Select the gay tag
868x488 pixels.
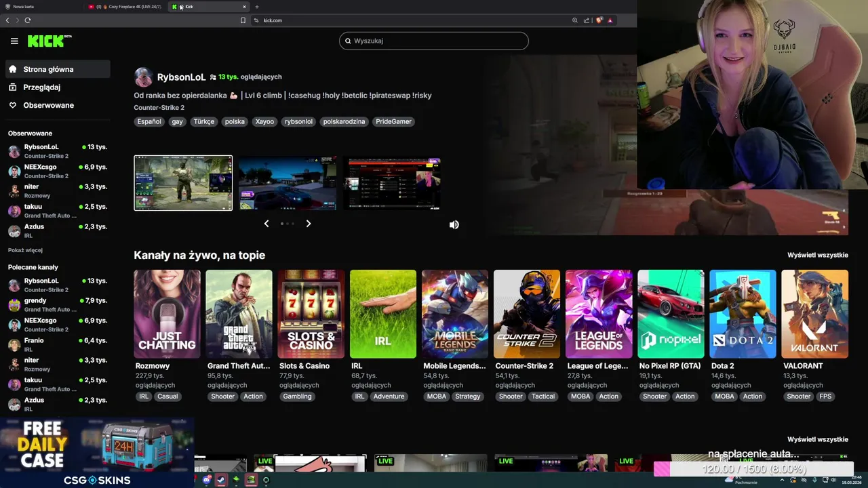pyautogui.click(x=178, y=122)
